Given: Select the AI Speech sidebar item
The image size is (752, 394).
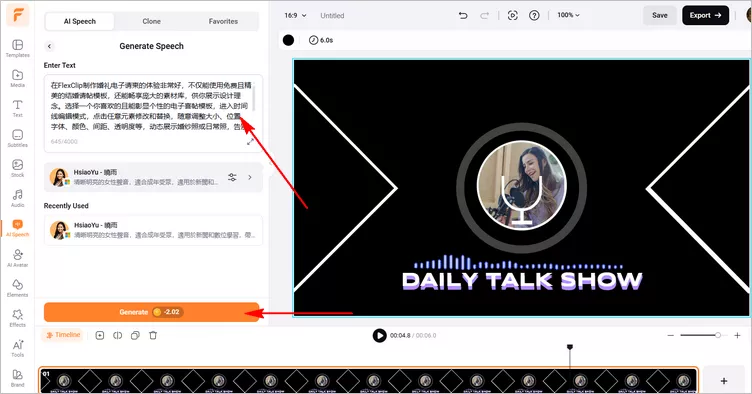Looking at the screenshot, I should [x=17, y=228].
